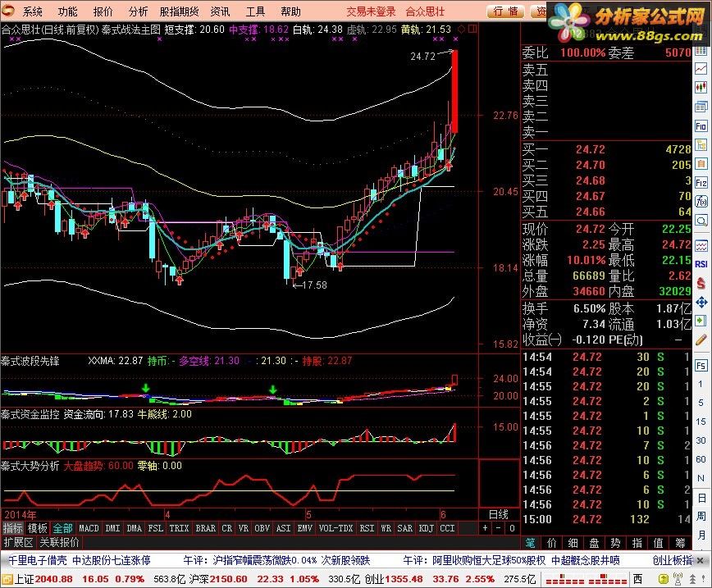The image size is (712, 588).
Task: Open the 报价 menu
Action: 103,11
